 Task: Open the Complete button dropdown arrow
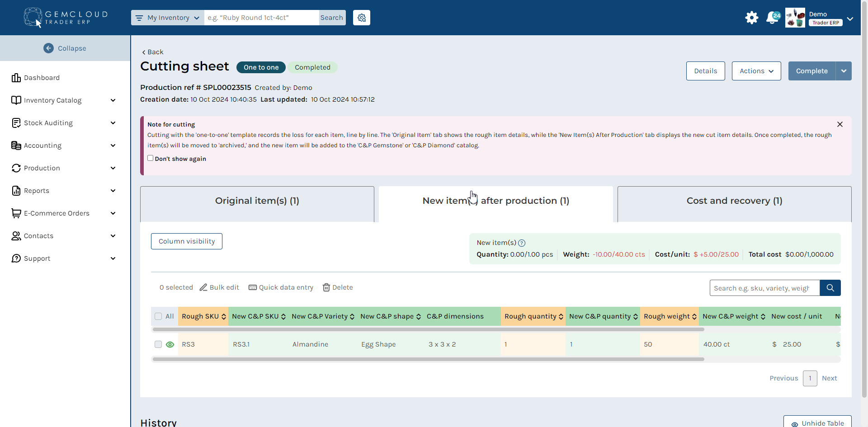(x=844, y=71)
